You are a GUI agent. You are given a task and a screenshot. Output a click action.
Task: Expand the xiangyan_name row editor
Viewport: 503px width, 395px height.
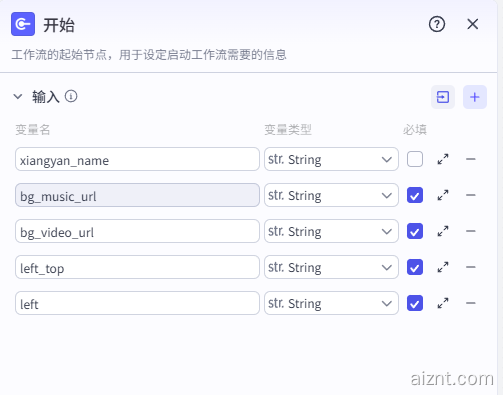[x=443, y=159]
